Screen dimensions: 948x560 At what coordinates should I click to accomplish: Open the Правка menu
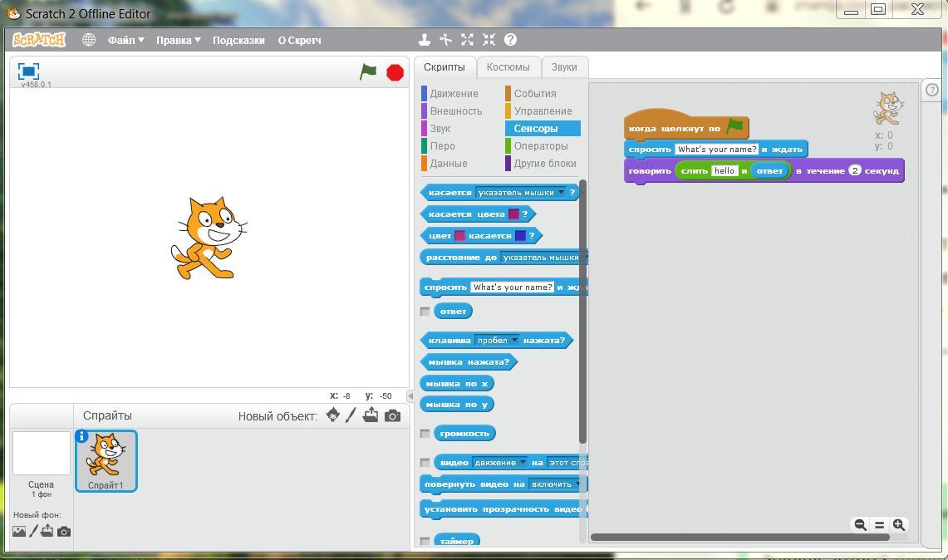point(179,40)
